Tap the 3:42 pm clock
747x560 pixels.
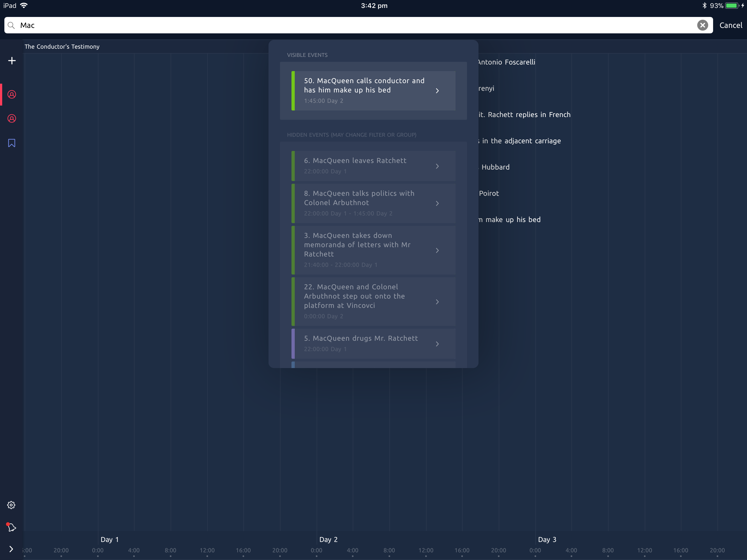tap(374, 6)
